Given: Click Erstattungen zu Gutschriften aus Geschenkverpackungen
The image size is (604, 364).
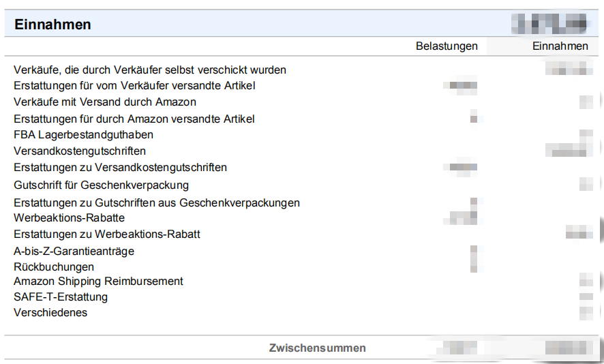Looking at the screenshot, I should point(157,202).
